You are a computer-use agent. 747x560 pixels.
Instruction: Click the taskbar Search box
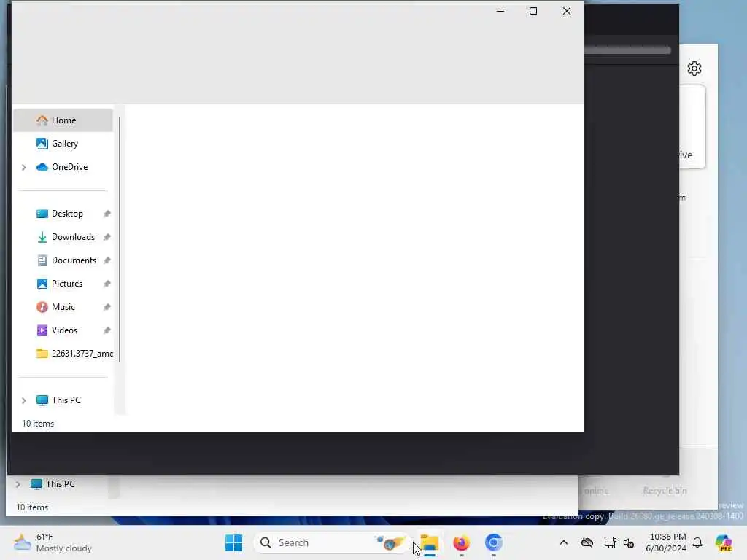332,542
